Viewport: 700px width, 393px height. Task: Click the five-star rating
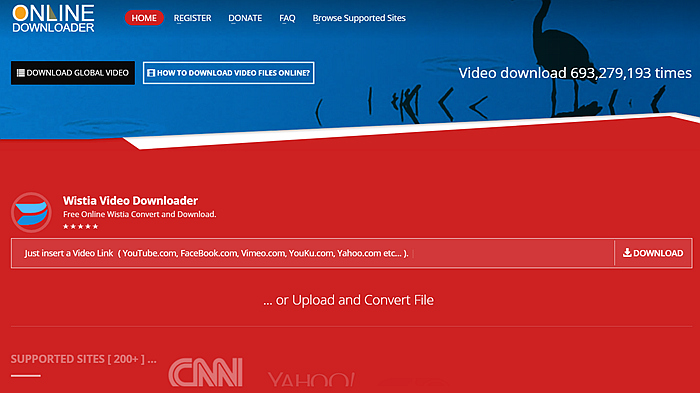pyautogui.click(x=80, y=226)
